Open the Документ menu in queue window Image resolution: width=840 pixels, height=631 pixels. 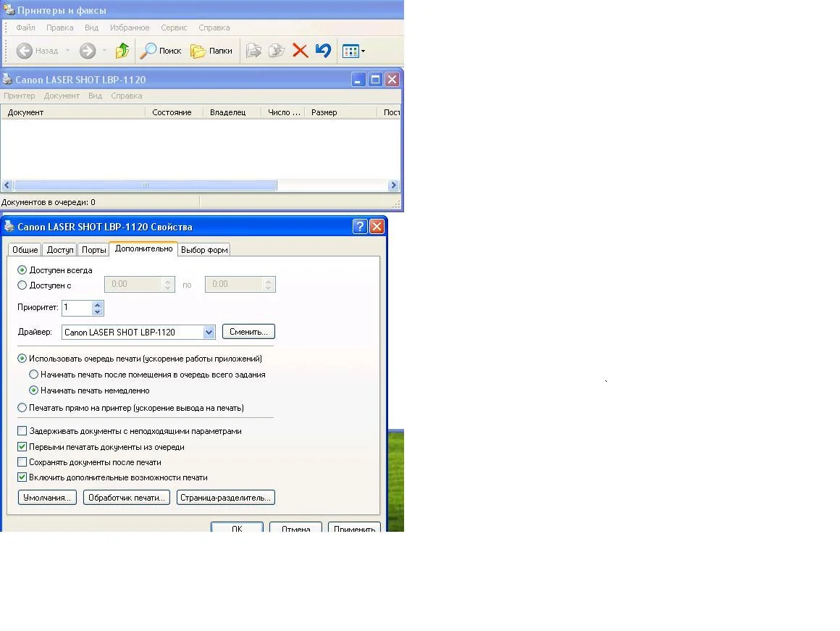pos(62,96)
